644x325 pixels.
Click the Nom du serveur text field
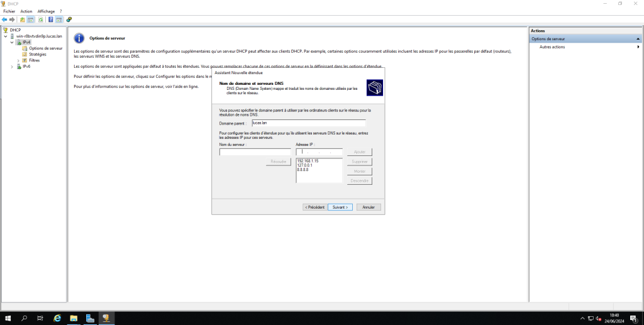click(x=255, y=152)
